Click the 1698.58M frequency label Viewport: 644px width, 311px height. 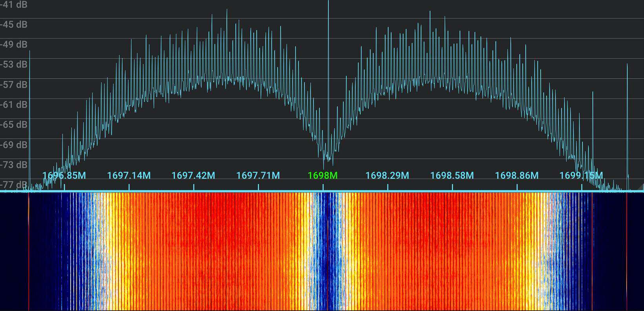click(x=452, y=175)
